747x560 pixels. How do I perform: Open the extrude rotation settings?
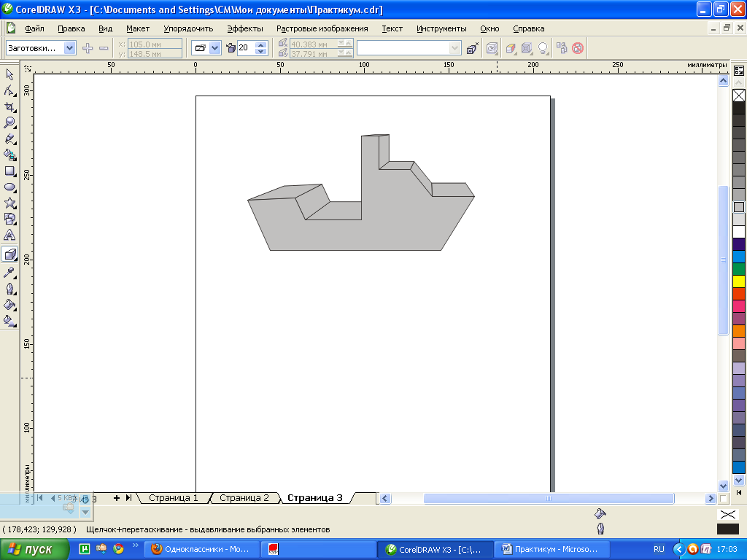[x=492, y=48]
